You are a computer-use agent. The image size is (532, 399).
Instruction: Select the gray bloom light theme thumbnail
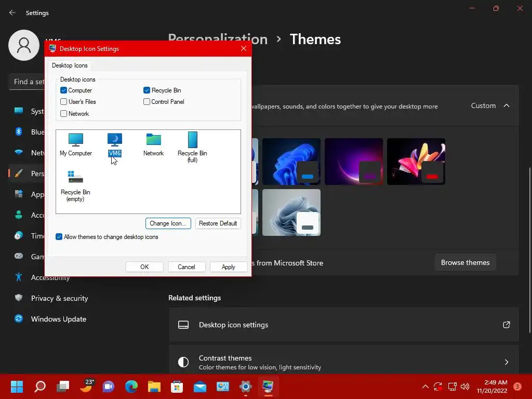291,212
